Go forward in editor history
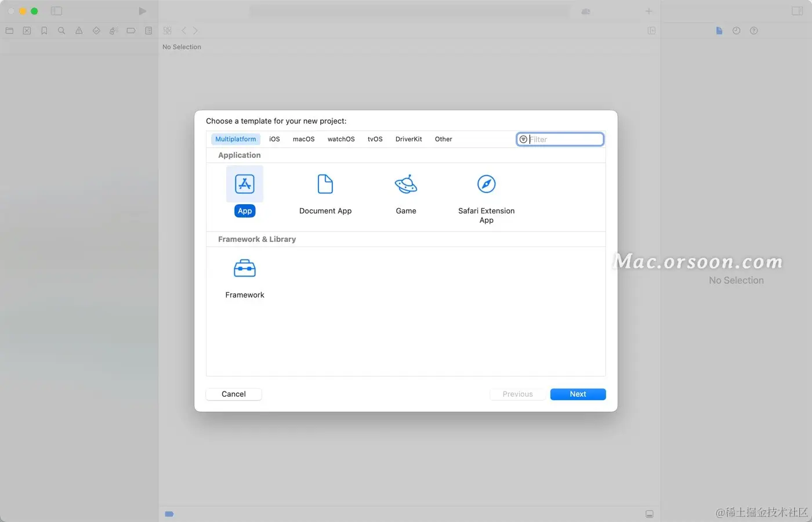 point(195,31)
